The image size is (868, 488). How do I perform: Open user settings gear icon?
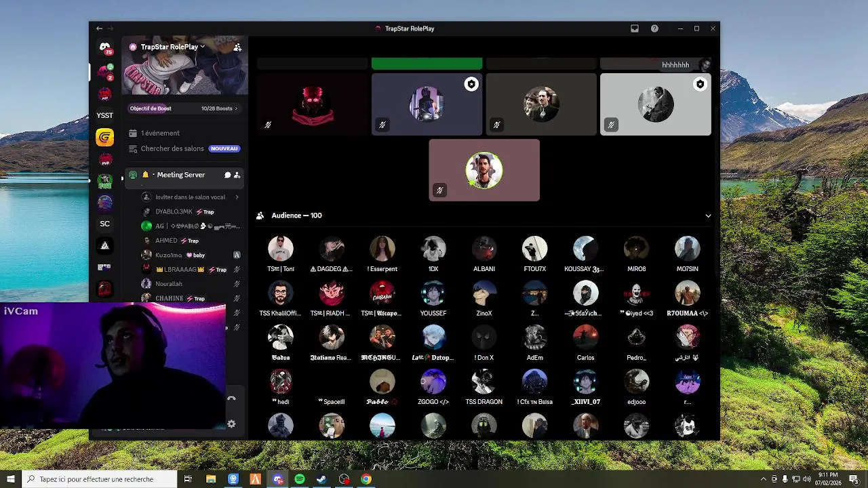click(x=231, y=424)
